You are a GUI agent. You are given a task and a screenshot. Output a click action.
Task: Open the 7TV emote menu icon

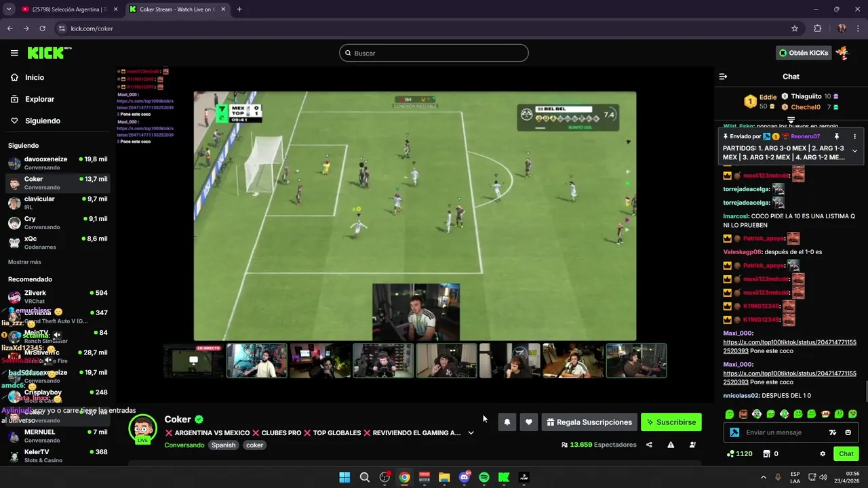833,432
